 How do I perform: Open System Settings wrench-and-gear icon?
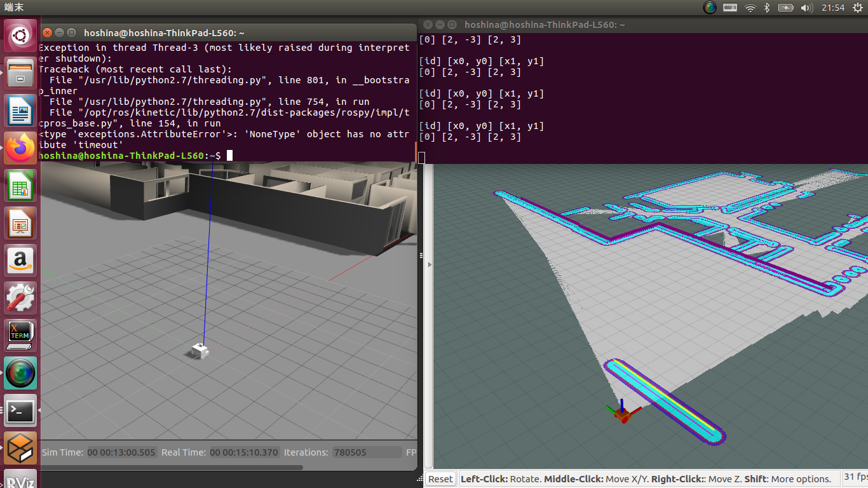20,299
